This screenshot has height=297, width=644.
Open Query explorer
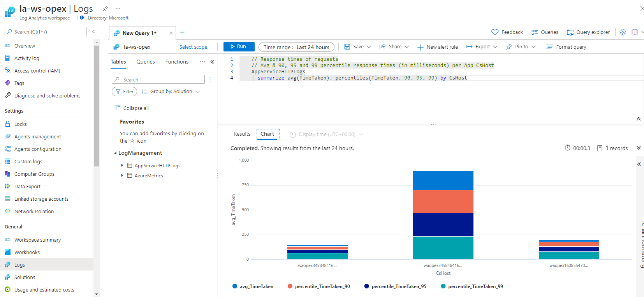click(x=588, y=32)
